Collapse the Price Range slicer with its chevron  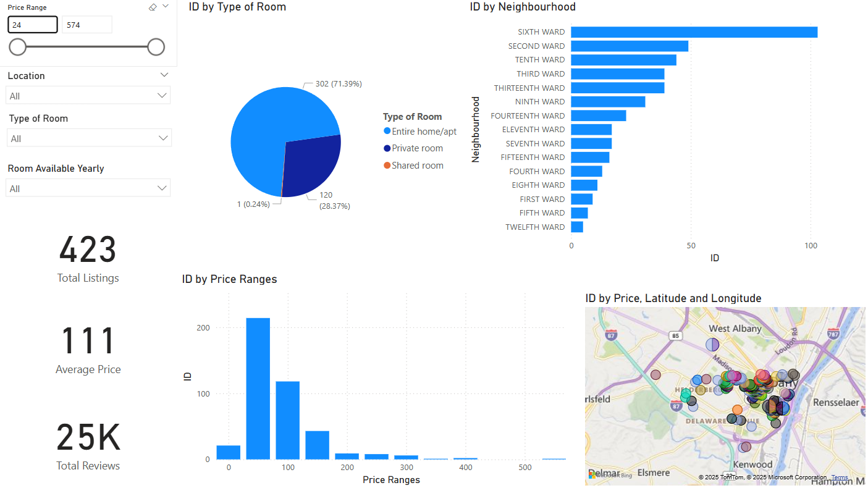point(164,5)
